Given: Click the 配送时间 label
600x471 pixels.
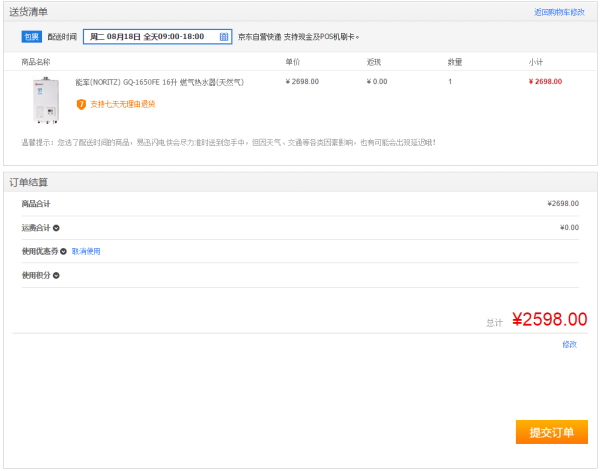Looking at the screenshot, I should click(62, 37).
